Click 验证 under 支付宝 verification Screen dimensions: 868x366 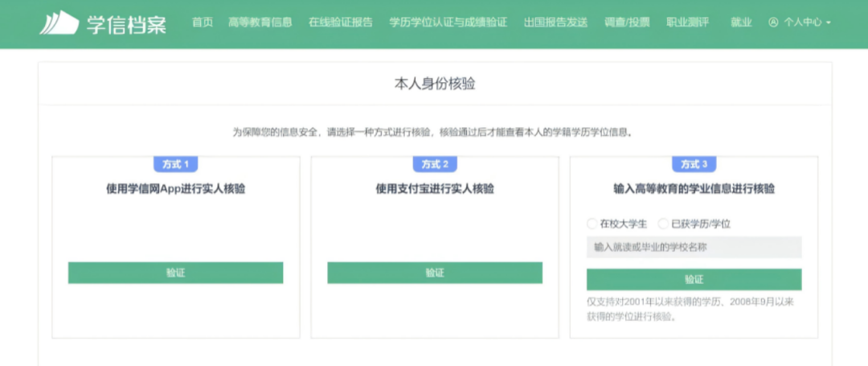point(435,273)
